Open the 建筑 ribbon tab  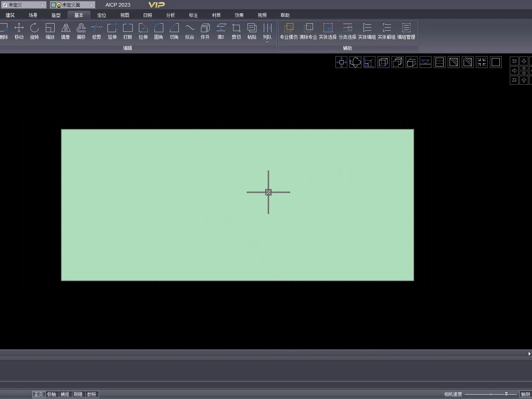tap(10, 15)
